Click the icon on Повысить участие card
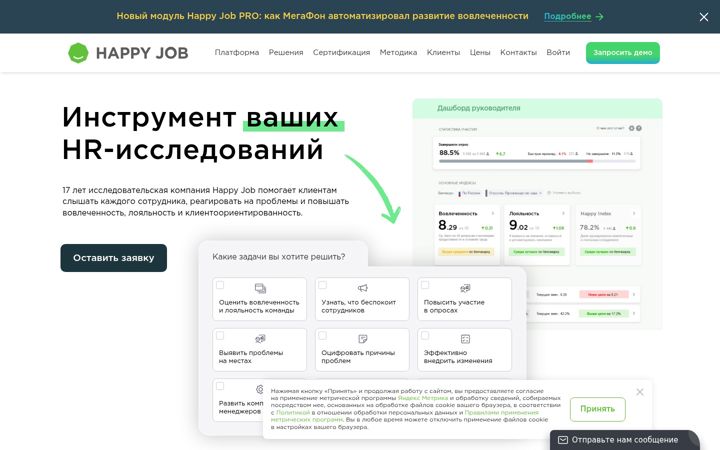 click(x=465, y=288)
